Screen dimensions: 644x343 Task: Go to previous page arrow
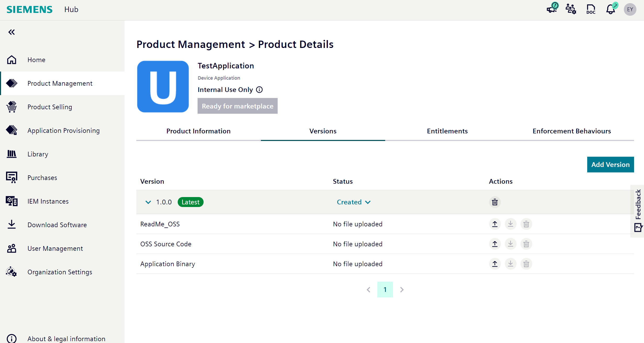(x=368, y=290)
